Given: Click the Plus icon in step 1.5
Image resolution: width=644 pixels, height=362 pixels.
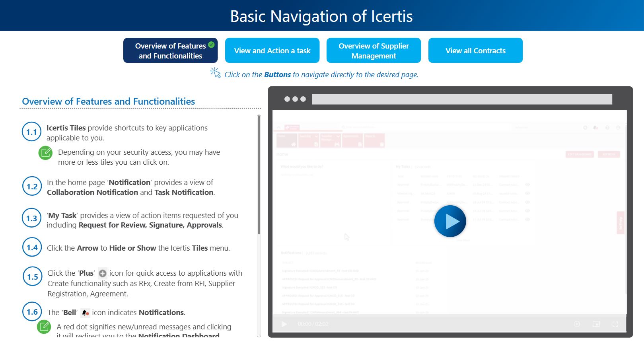Looking at the screenshot, I should [x=103, y=273].
